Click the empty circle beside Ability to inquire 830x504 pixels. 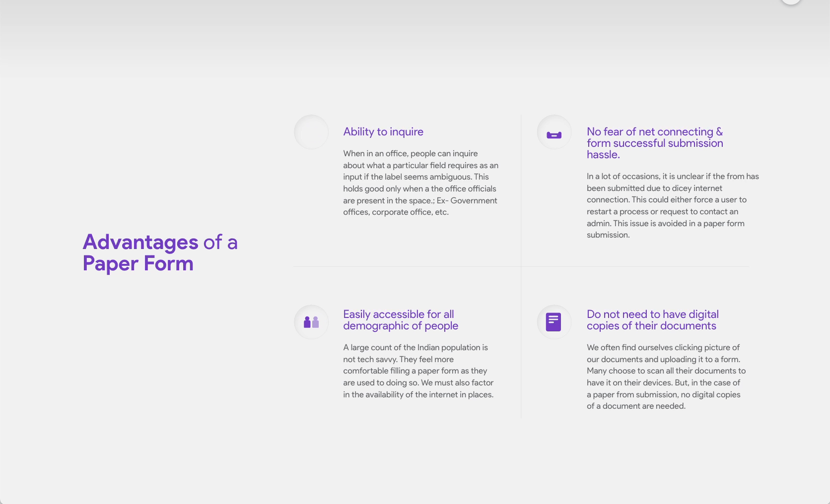(311, 132)
